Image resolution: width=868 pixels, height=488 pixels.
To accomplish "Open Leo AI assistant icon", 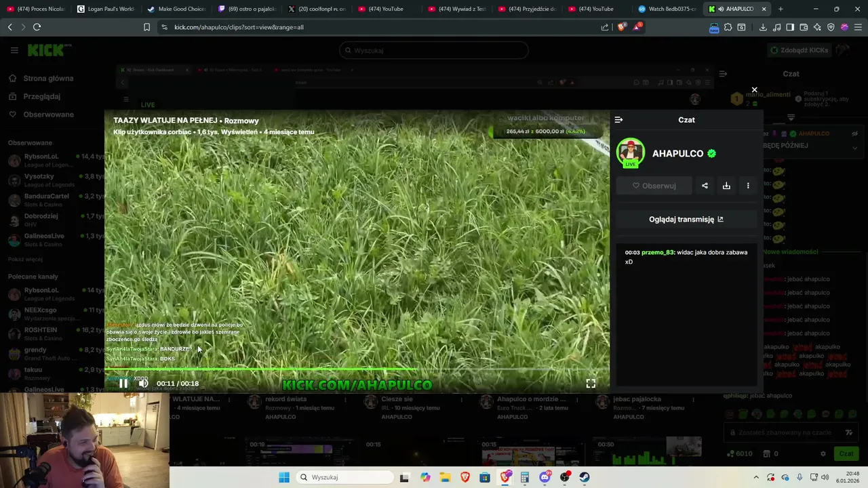I will click(817, 27).
